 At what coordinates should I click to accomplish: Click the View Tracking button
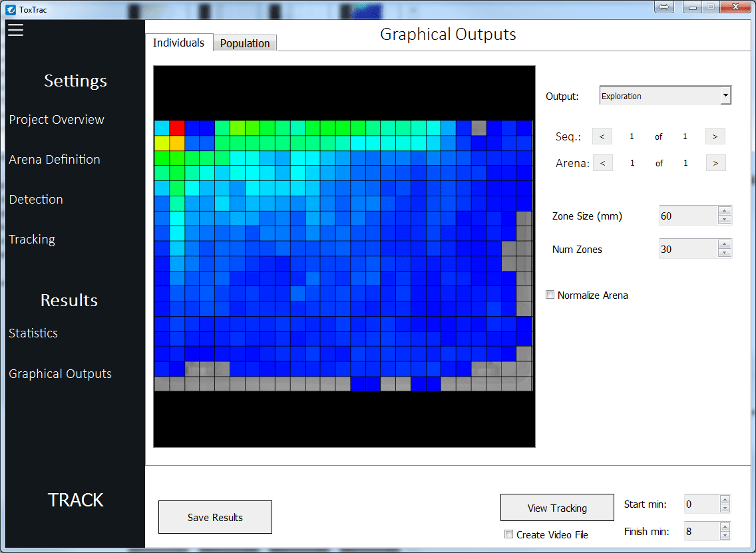click(x=557, y=507)
